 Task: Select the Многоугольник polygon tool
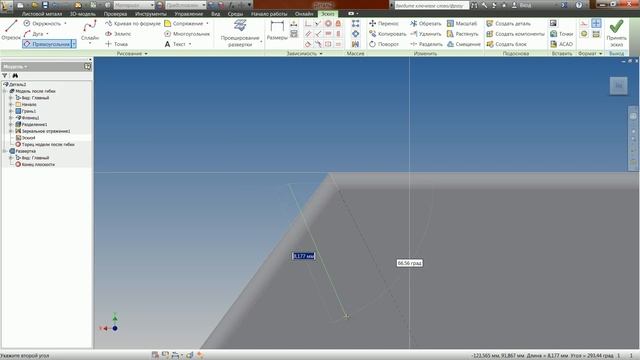click(x=187, y=34)
